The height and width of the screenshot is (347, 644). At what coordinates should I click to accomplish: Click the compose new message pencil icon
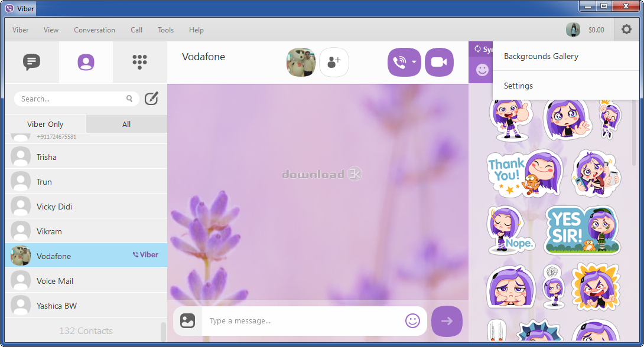tap(151, 99)
